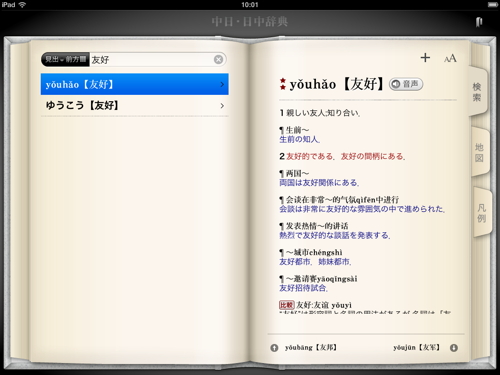Open the yǒubāng【友邦】 previous entry link
This screenshot has width=500, height=375.
coord(311,348)
